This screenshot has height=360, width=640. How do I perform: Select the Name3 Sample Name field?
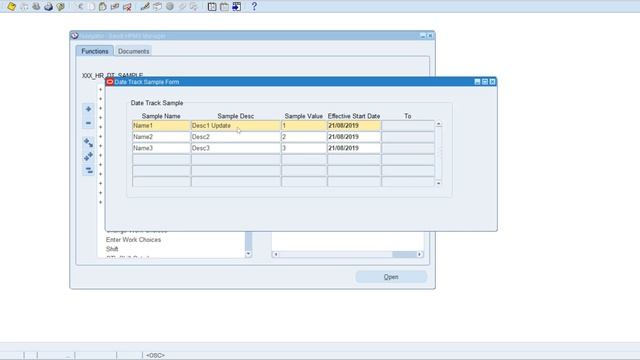(x=161, y=148)
